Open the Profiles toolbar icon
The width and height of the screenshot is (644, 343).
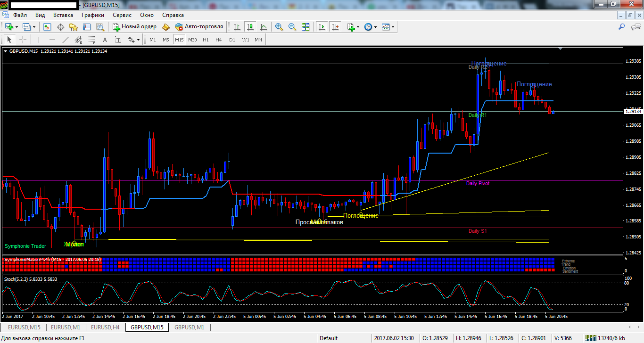[26, 27]
